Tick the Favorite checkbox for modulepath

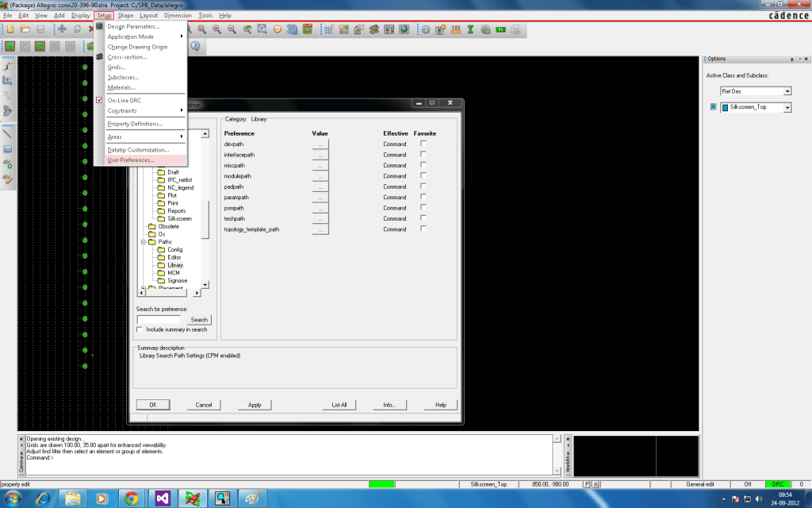[x=423, y=175]
